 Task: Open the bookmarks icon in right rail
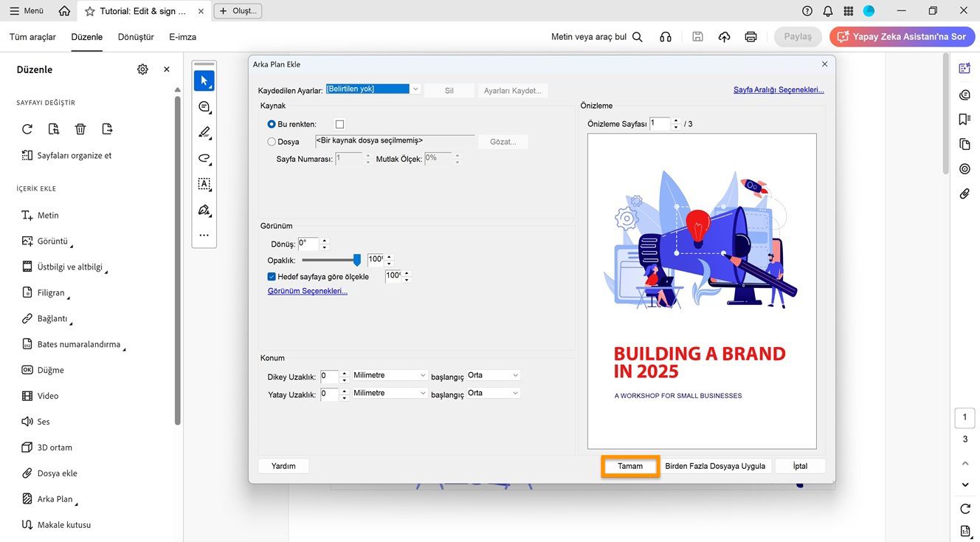coord(965,119)
